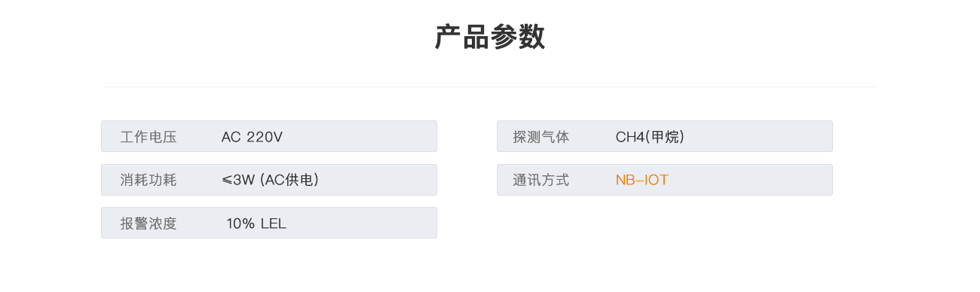Click the LEL text in the alarm row
This screenshot has height=292, width=980.
click(x=274, y=224)
